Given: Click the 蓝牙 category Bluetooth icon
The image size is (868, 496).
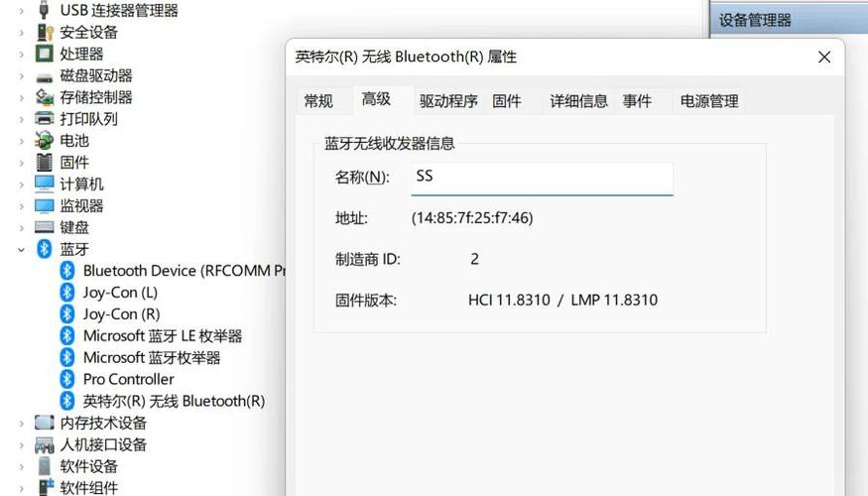Looking at the screenshot, I should coord(45,249).
